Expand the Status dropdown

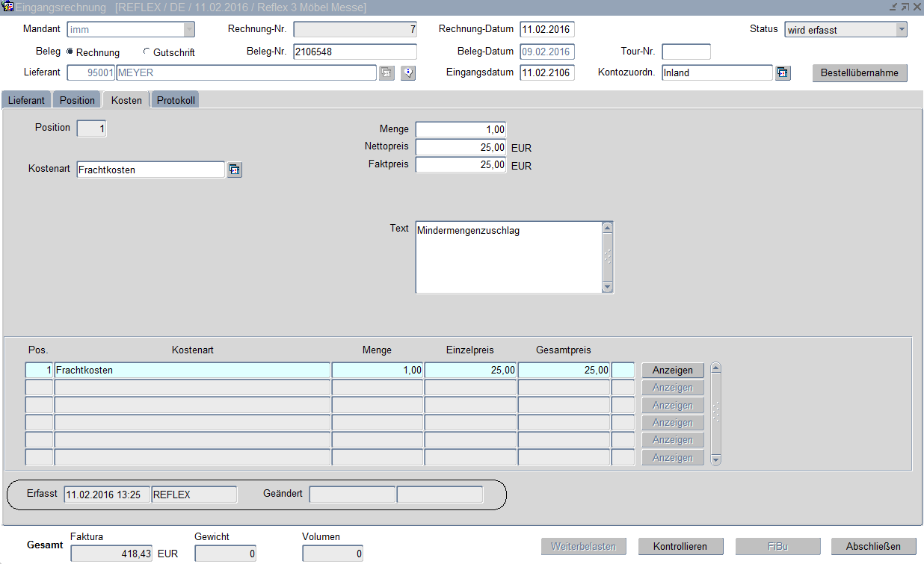coord(902,30)
